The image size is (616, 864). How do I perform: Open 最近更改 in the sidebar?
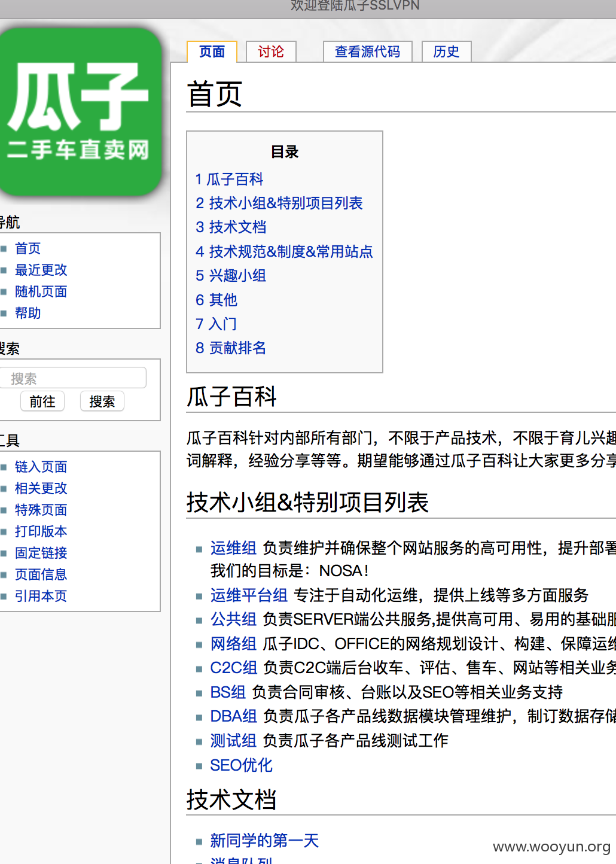pos(41,270)
